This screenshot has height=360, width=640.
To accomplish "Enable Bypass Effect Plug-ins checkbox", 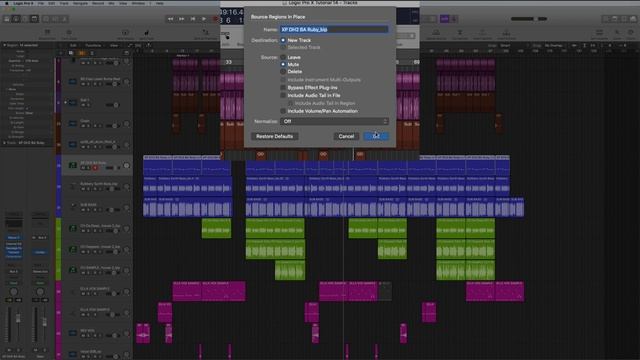I will [283, 87].
